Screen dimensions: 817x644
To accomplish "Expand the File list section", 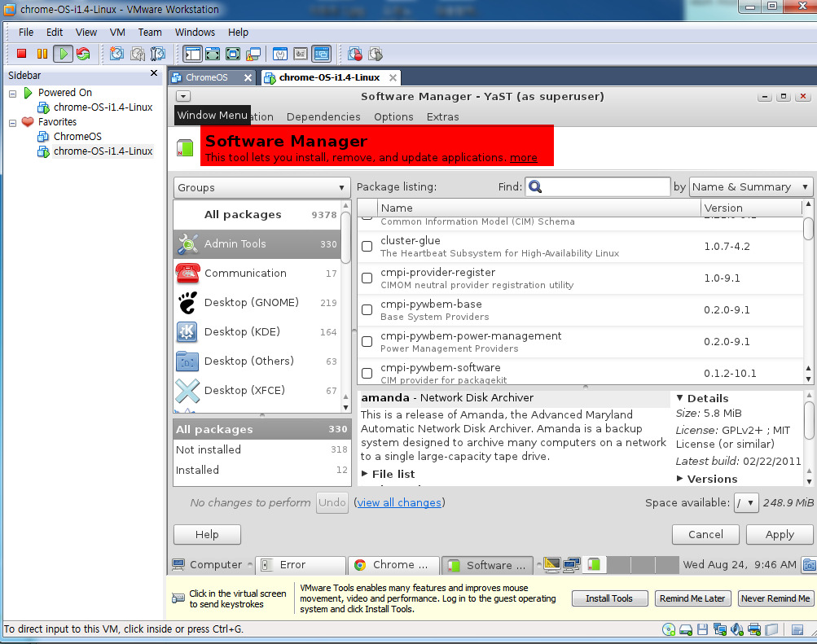I will [388, 474].
